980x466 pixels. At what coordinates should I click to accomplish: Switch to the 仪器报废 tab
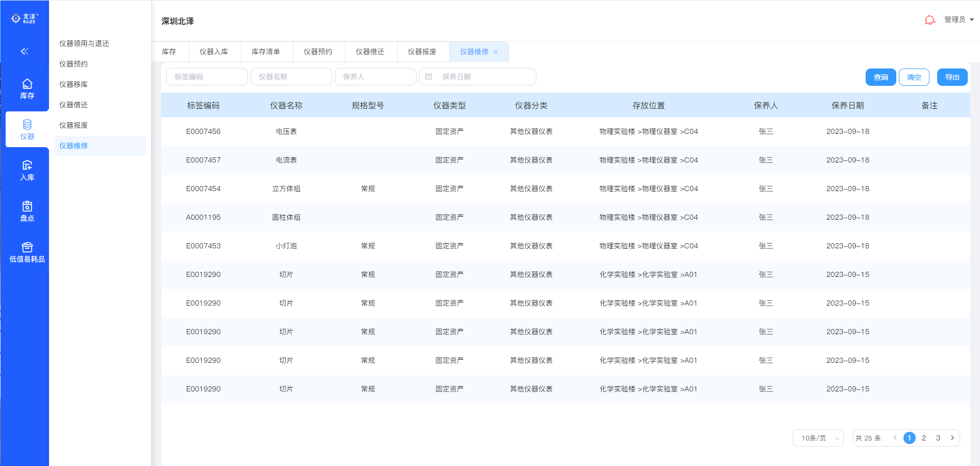(422, 52)
